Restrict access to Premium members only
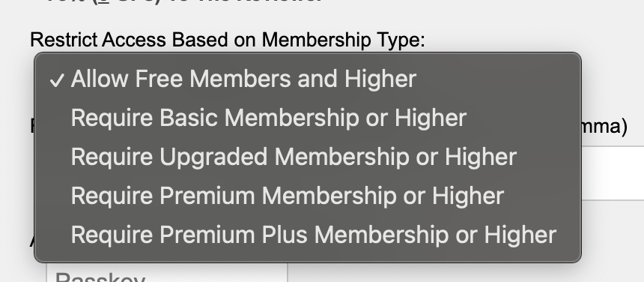 point(308,196)
